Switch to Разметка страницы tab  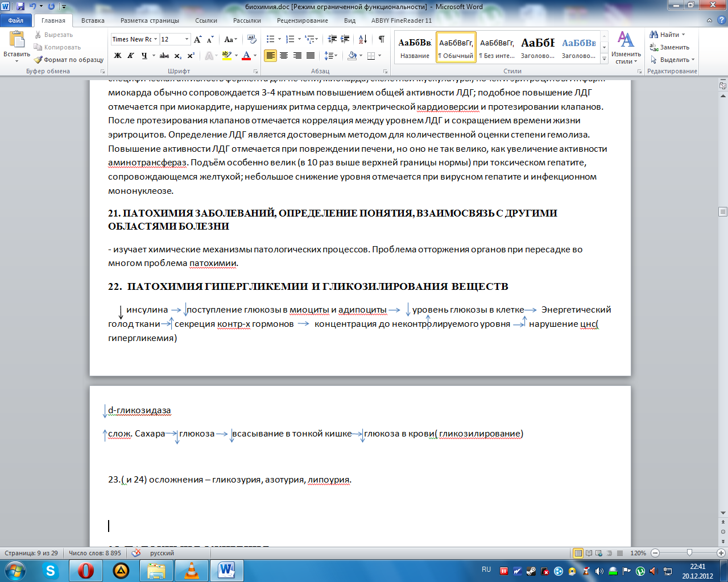pyautogui.click(x=150, y=20)
